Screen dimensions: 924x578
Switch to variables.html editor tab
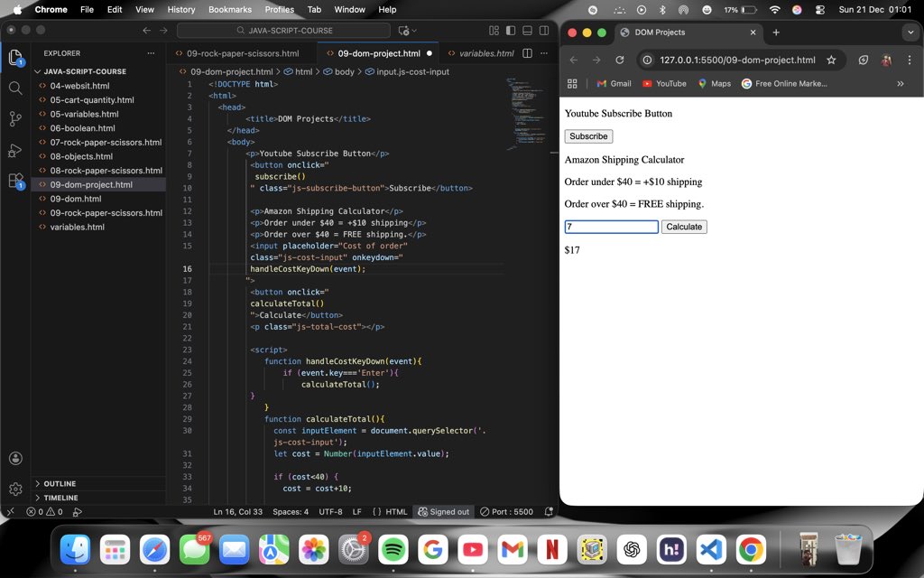point(481,53)
